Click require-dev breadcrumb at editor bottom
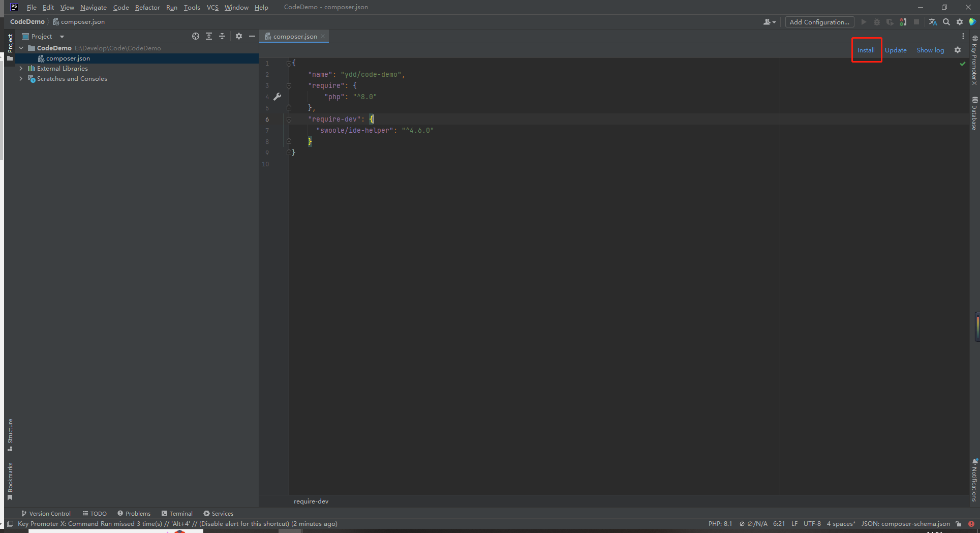The image size is (980, 533). 311,501
